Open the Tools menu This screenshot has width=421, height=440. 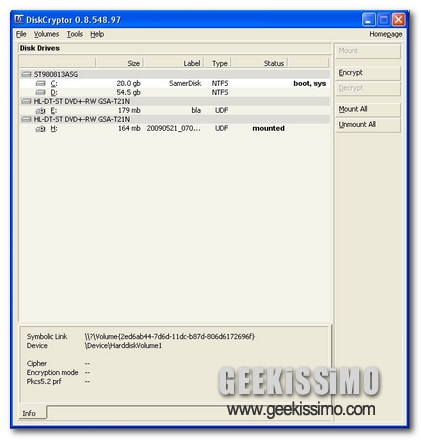coord(75,34)
